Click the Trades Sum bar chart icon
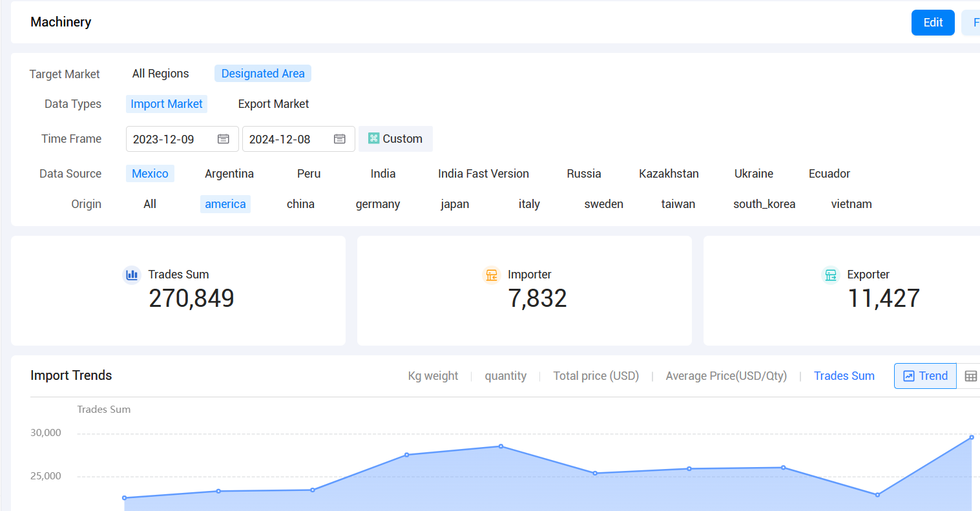 (132, 275)
